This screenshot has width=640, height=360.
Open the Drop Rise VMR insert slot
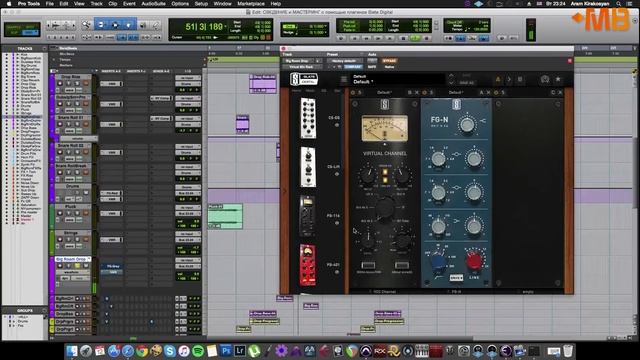111,84
